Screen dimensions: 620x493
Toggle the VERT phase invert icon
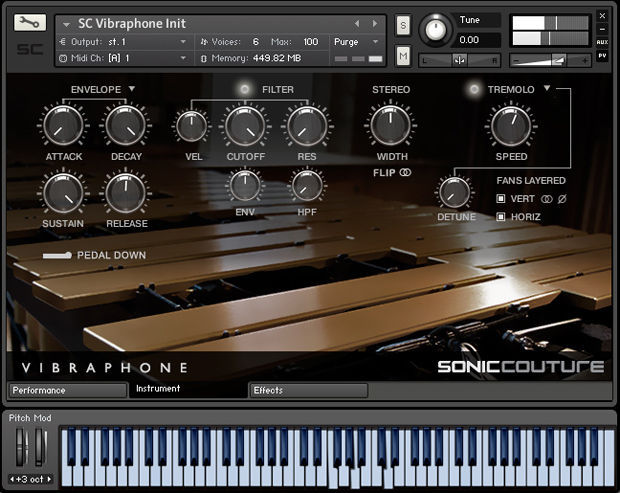tap(562, 199)
